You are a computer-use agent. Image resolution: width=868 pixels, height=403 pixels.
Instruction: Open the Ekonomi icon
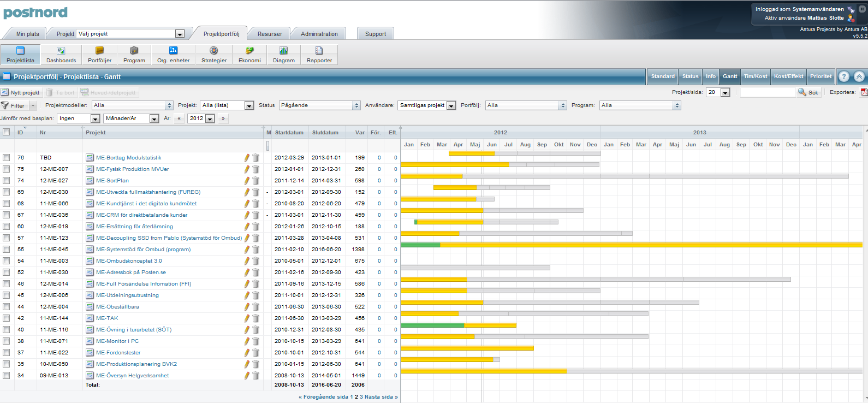point(249,55)
